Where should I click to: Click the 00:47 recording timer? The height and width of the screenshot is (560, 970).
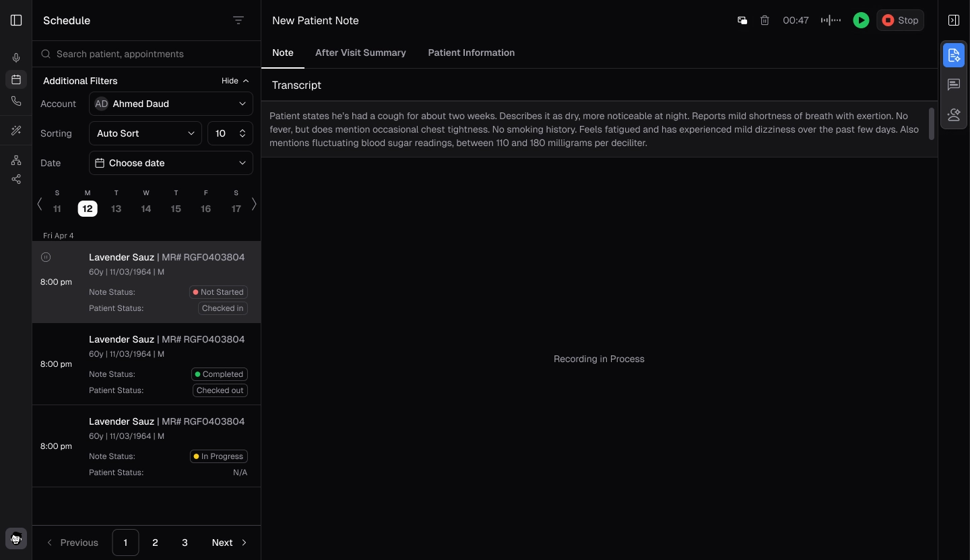click(796, 20)
